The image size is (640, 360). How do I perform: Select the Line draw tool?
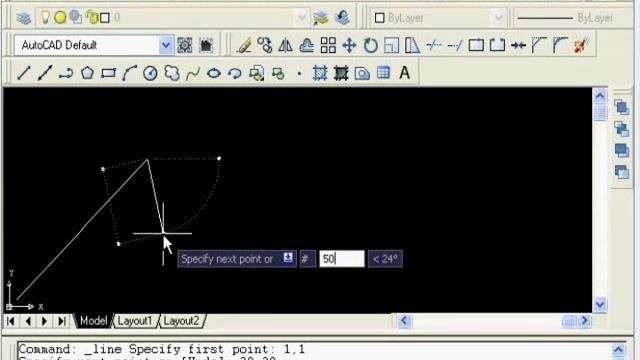tap(24, 73)
